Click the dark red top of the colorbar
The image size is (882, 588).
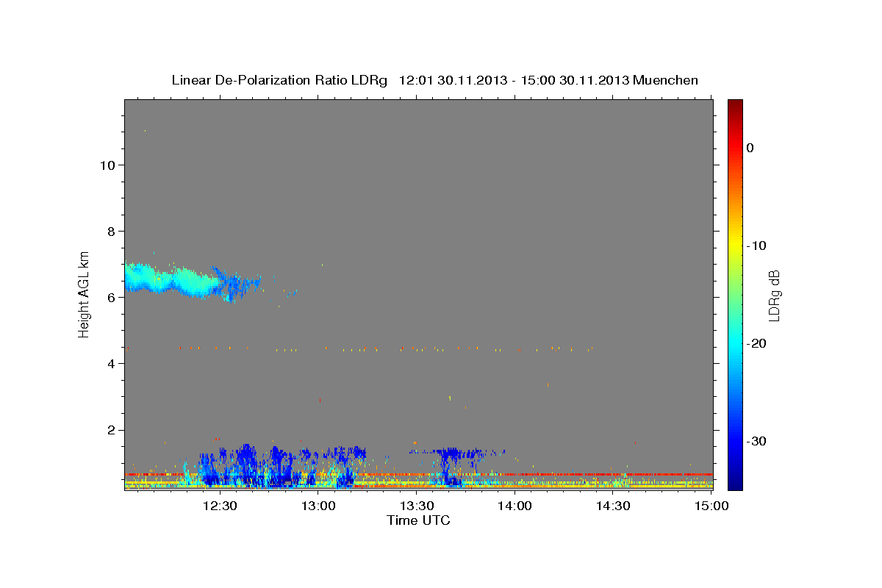pos(735,104)
